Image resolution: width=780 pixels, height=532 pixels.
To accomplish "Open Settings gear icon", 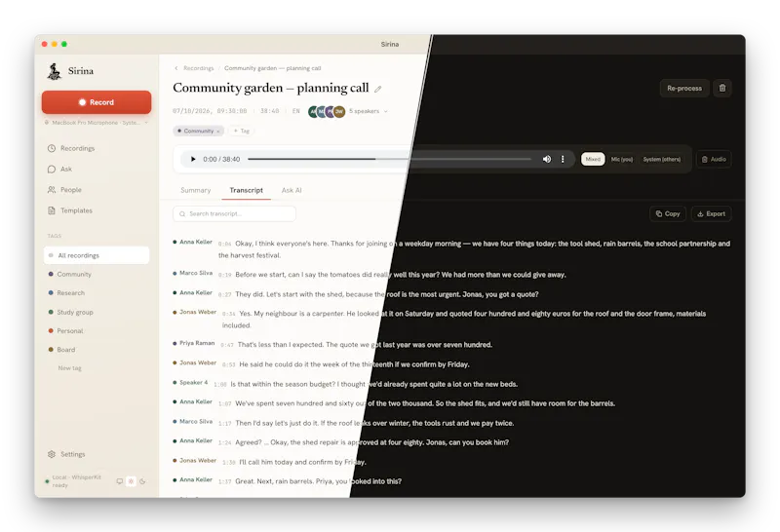I will 52,454.
